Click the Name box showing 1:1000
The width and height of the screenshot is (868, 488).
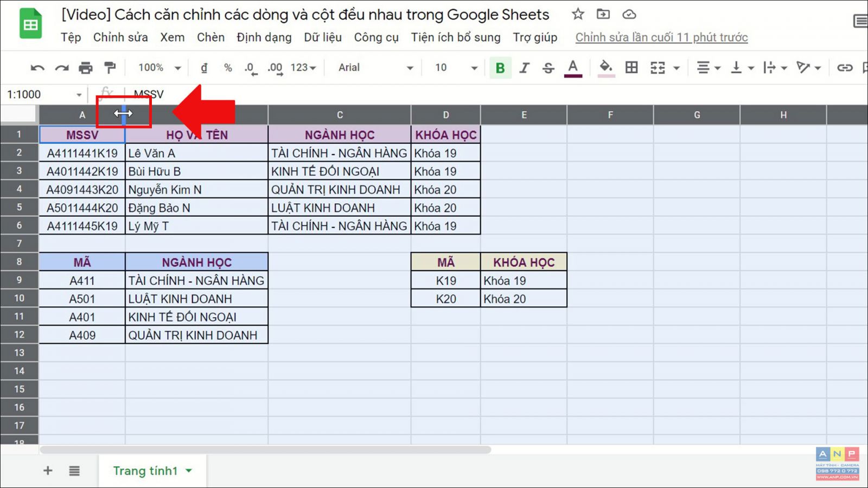point(43,94)
